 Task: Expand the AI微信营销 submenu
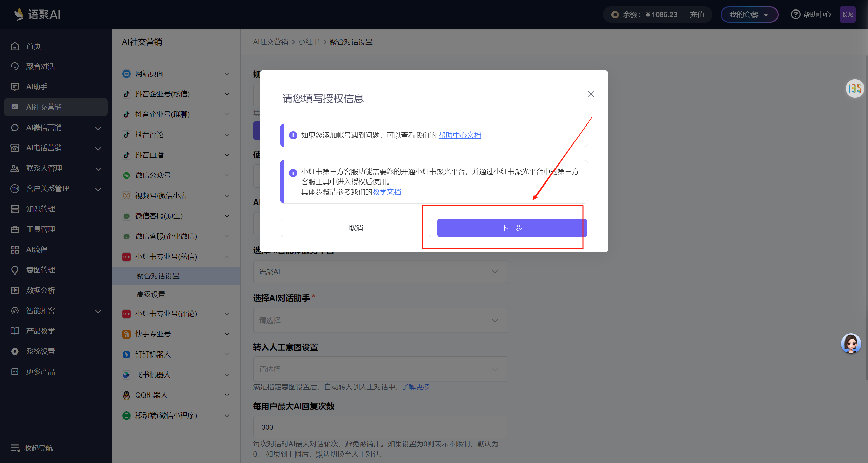click(98, 128)
